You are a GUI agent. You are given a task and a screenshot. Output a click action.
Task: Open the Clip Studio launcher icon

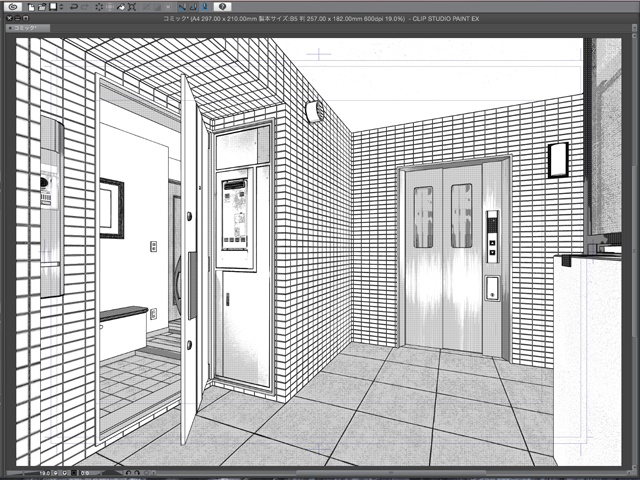(x=13, y=7)
